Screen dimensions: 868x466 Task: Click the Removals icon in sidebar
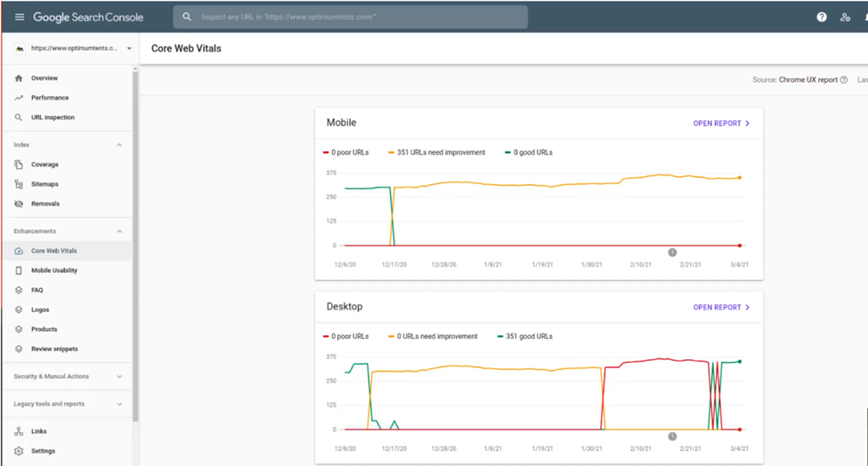(19, 204)
